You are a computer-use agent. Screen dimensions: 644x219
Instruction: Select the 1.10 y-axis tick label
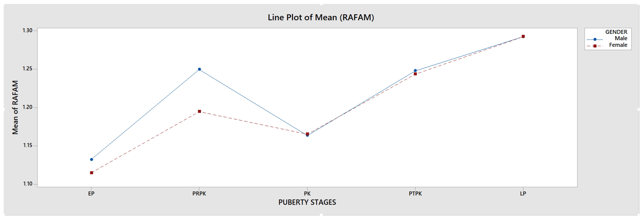(x=27, y=184)
